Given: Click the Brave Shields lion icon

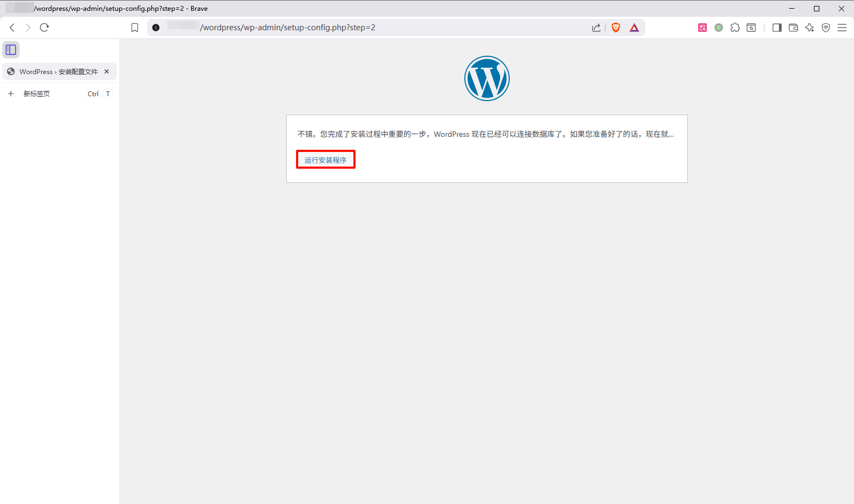Looking at the screenshot, I should (x=615, y=28).
